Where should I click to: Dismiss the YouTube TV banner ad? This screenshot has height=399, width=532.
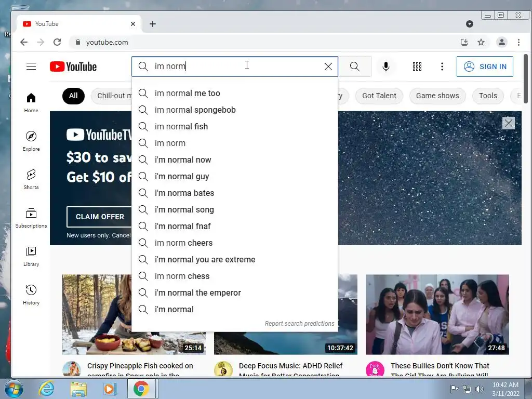tap(508, 123)
